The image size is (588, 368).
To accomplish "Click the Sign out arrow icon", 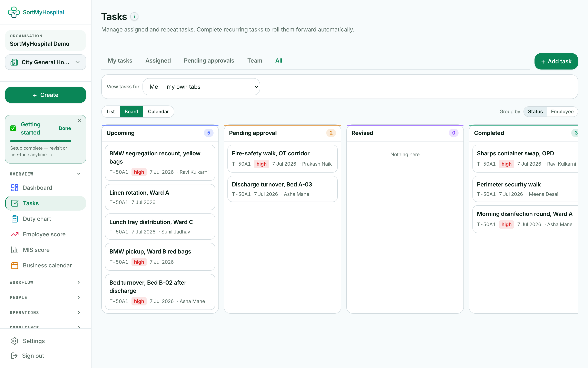I will [x=14, y=356].
